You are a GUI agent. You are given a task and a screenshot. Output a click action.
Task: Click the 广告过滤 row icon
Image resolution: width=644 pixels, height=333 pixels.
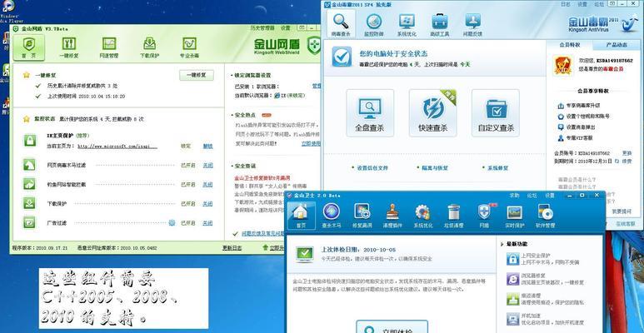click(29, 222)
